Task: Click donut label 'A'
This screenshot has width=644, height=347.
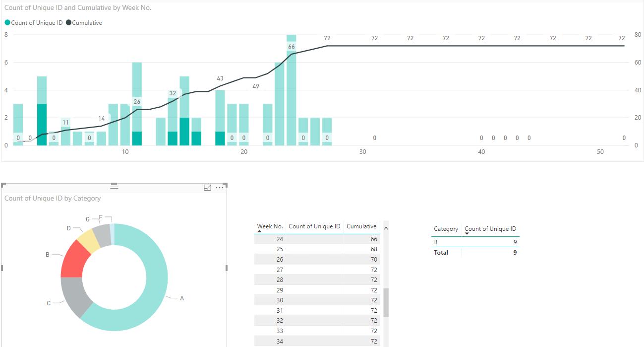Action: click(x=182, y=298)
